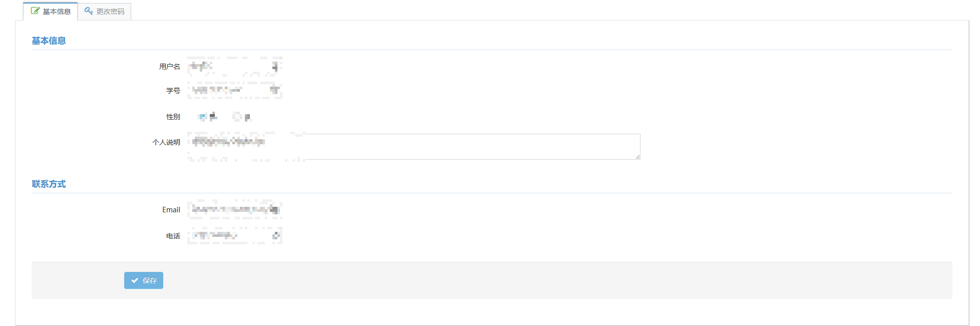This screenshot has height=326, width=980.
Task: Save the profile with the 保存 button
Action: [x=144, y=280]
